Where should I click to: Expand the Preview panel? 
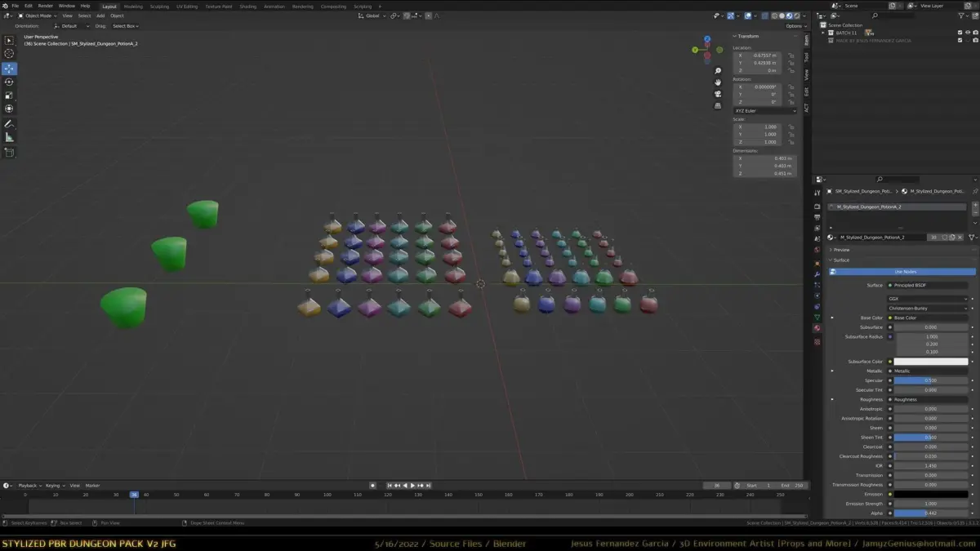point(840,250)
